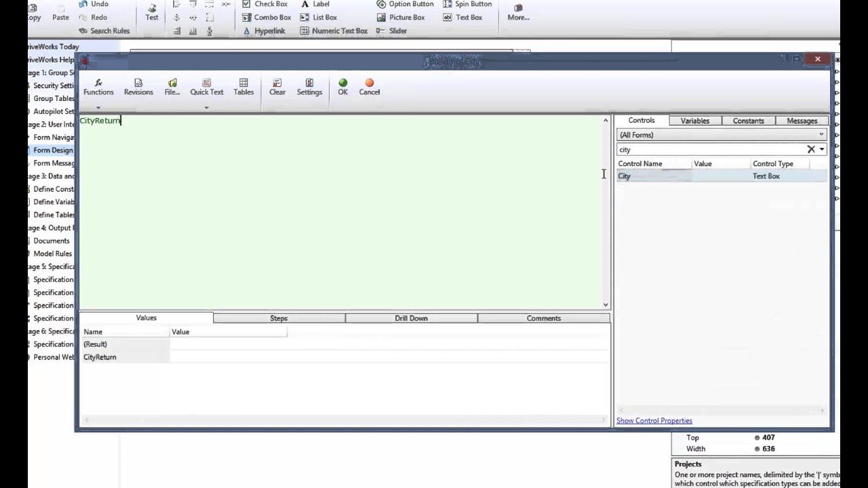Select the City control row
The width and height of the screenshot is (868, 488).
722,176
